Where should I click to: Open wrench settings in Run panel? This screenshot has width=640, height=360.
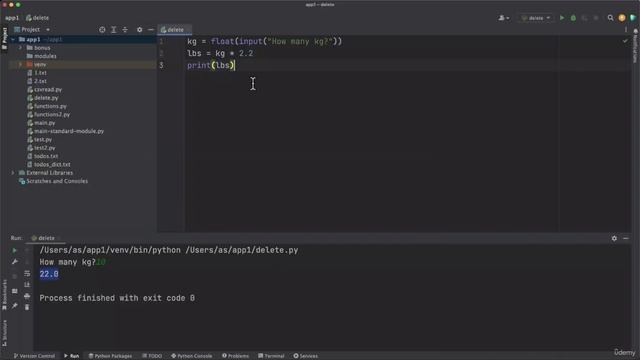tap(15, 262)
